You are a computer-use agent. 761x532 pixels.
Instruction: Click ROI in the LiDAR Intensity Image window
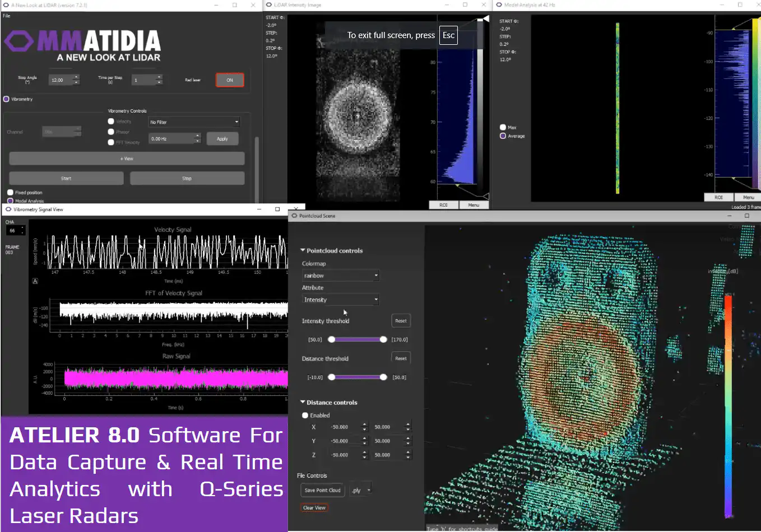[443, 205]
